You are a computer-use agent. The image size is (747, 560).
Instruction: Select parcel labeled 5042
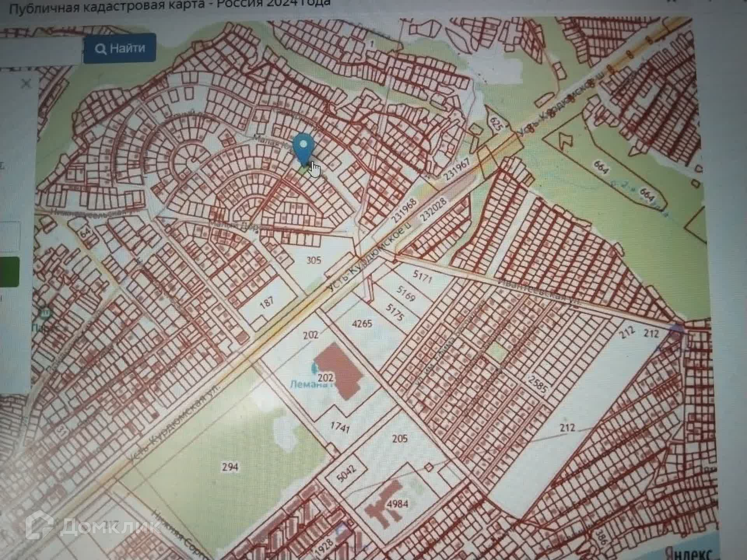346,474
